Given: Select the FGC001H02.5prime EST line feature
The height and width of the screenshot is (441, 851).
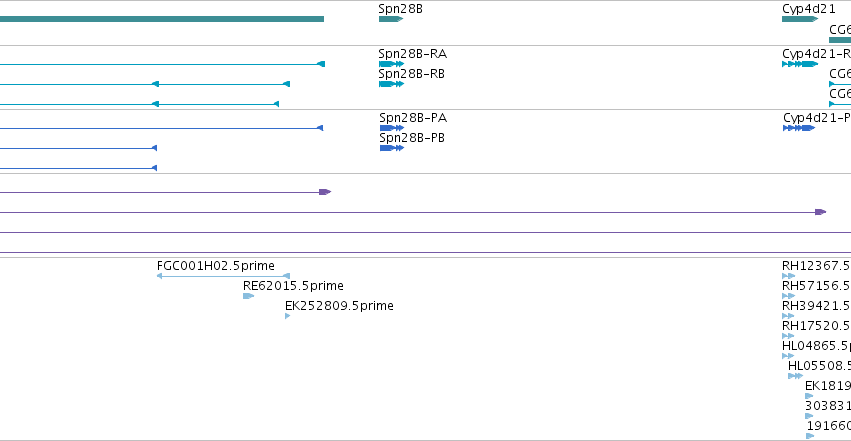Looking at the screenshot, I should coord(223,276).
